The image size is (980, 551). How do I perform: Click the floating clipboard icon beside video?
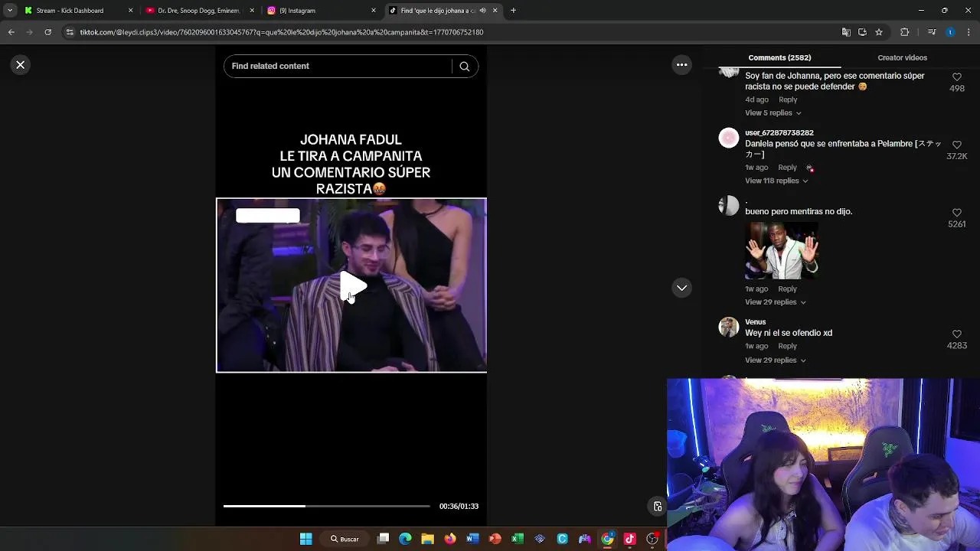click(x=657, y=506)
